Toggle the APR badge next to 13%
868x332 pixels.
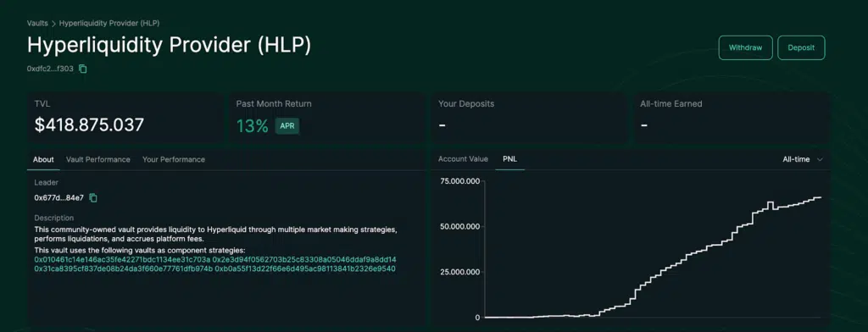[x=287, y=125]
